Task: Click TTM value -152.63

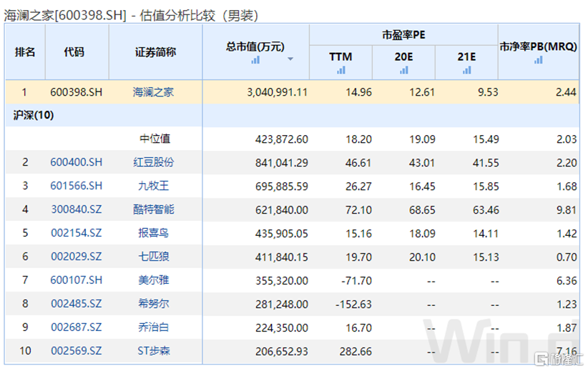Action: (x=353, y=305)
